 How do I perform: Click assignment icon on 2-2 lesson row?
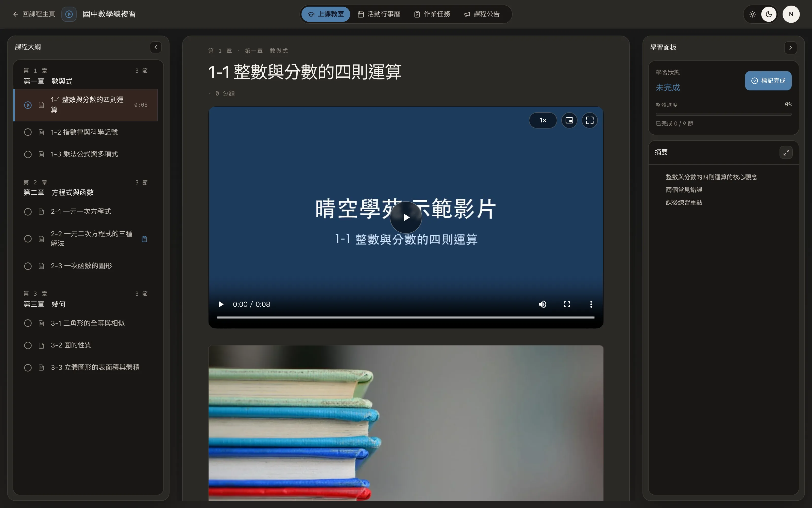[x=144, y=239]
